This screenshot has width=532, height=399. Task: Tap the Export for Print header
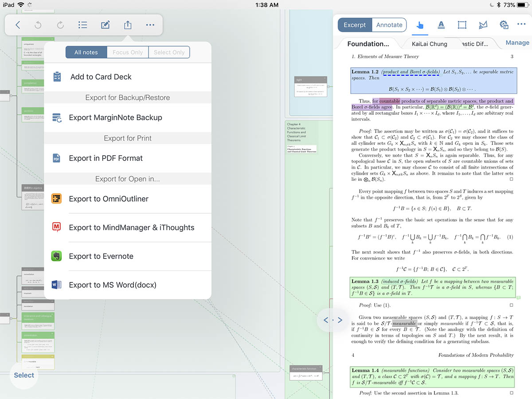[x=128, y=138]
